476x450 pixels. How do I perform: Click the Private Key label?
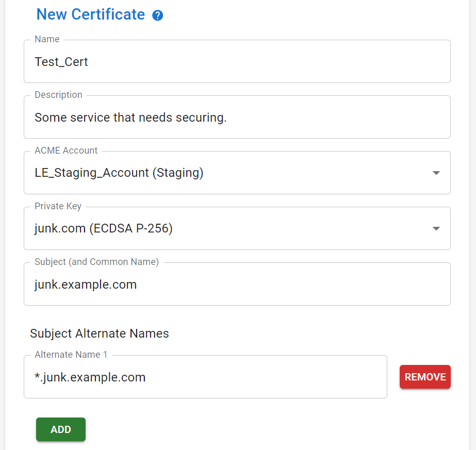(58, 206)
